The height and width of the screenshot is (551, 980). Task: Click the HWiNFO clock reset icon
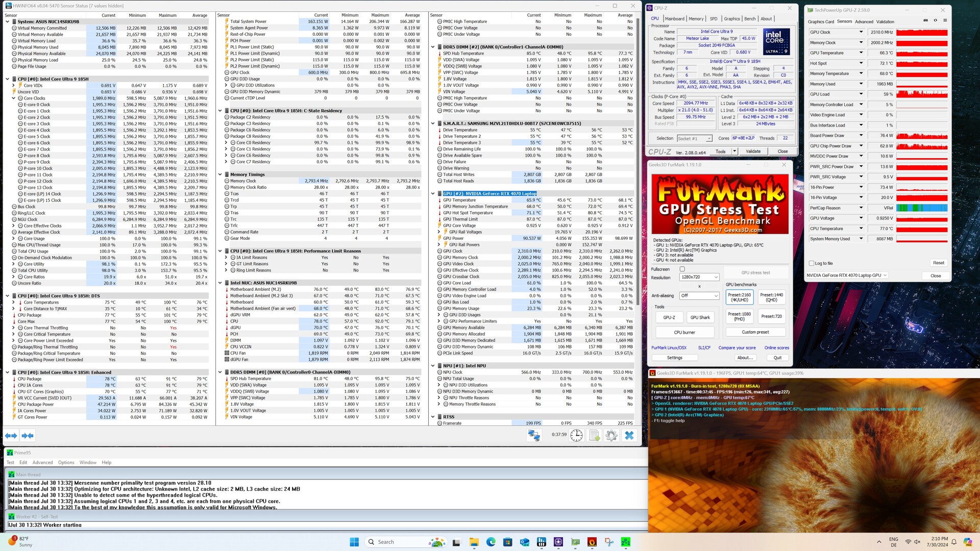click(x=576, y=436)
